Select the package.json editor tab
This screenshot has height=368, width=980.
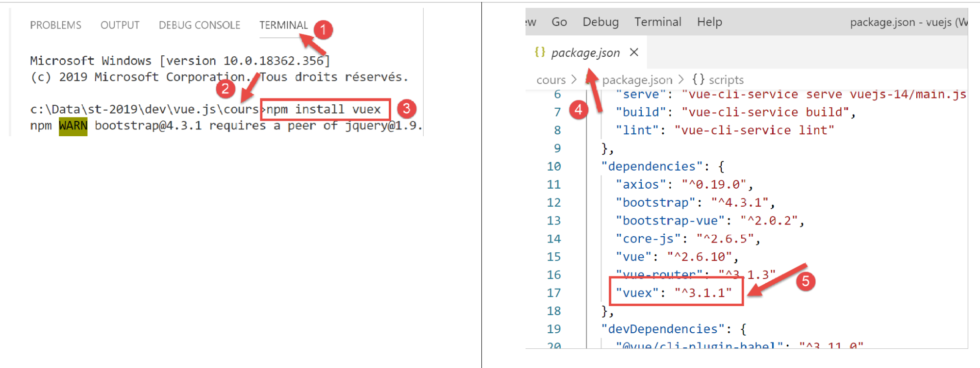click(585, 52)
